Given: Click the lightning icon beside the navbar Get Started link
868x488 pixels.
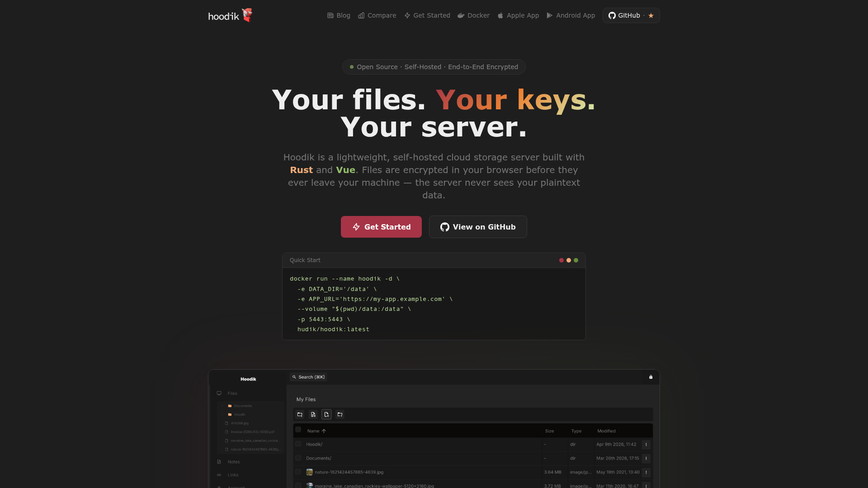Looking at the screenshot, I should [x=407, y=15].
